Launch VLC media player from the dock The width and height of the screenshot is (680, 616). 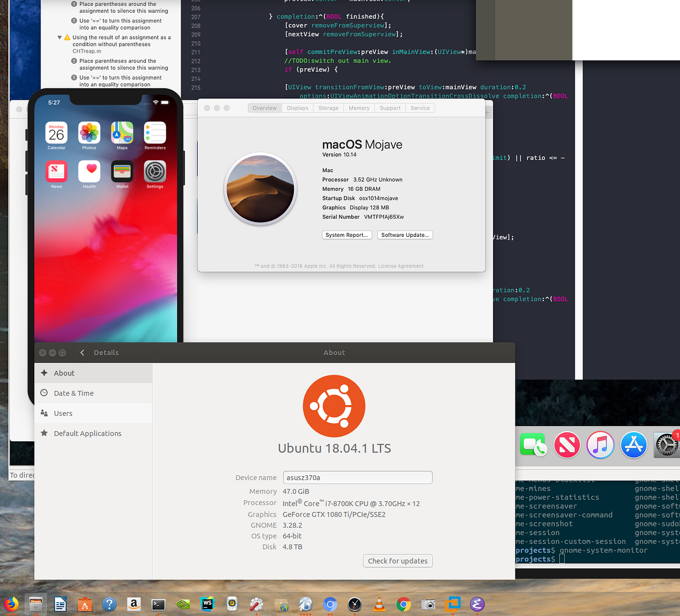(x=379, y=604)
